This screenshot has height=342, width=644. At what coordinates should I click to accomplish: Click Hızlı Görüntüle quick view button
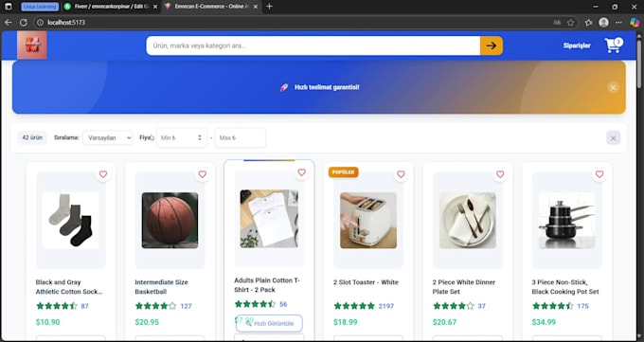pos(269,323)
